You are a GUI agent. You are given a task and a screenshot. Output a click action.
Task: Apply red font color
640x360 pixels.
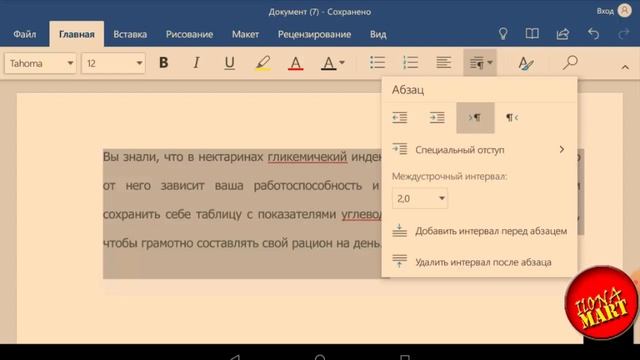point(296,63)
